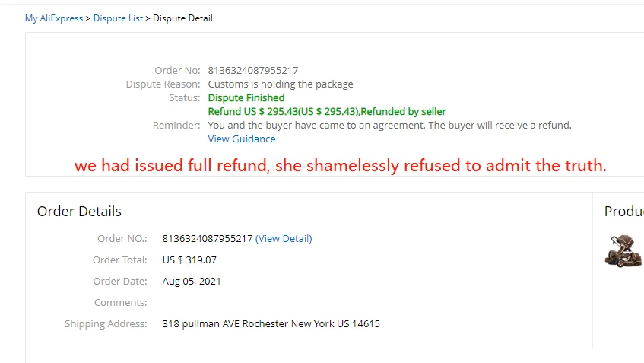Click the green refund amount line

[327, 111]
